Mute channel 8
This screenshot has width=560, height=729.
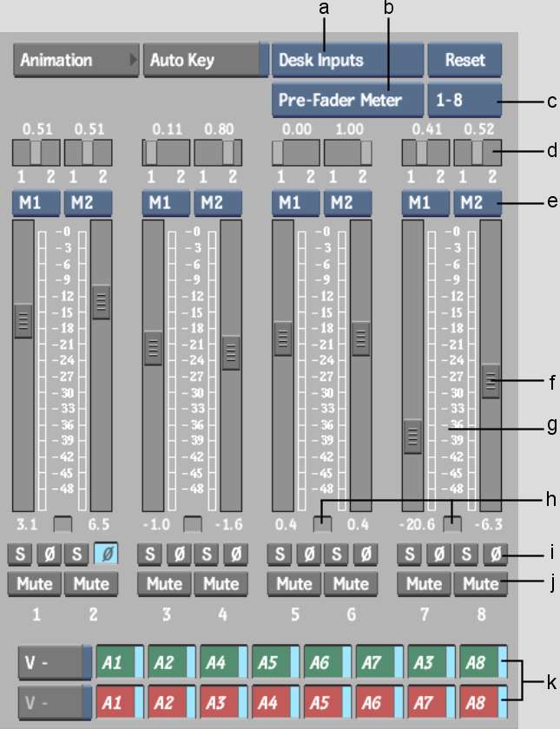pyautogui.click(x=477, y=582)
